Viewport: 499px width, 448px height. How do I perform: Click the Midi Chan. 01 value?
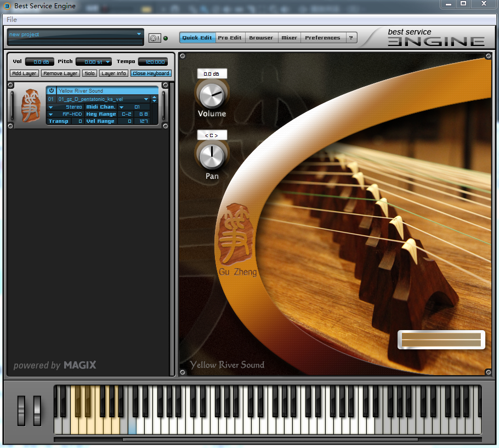[137, 107]
